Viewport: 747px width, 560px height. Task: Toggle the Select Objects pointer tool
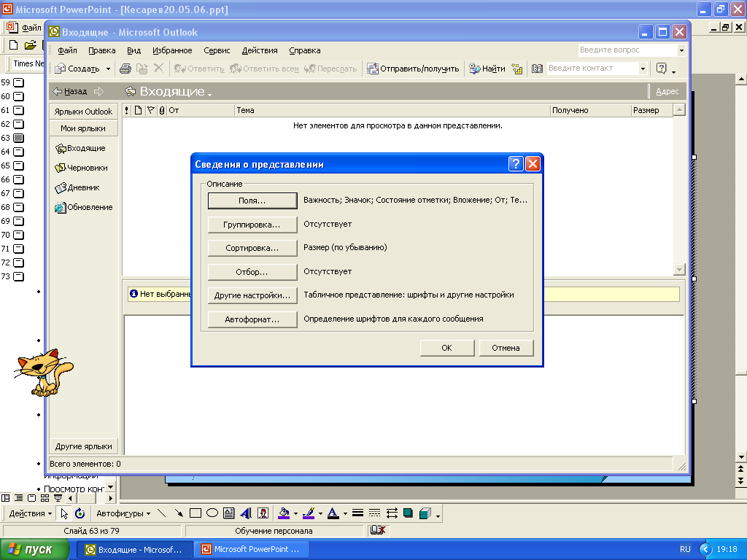[x=64, y=513]
